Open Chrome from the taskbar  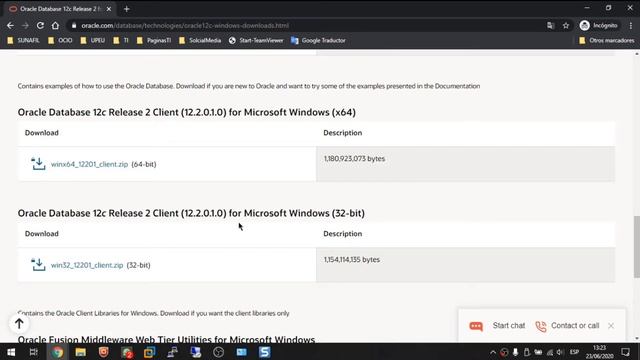click(x=57, y=352)
